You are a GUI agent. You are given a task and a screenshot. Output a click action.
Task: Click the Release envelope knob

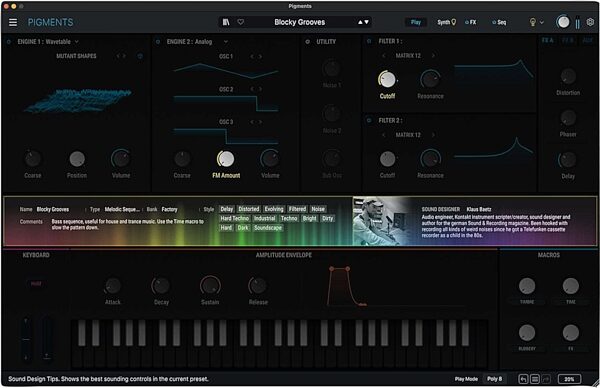click(x=258, y=286)
